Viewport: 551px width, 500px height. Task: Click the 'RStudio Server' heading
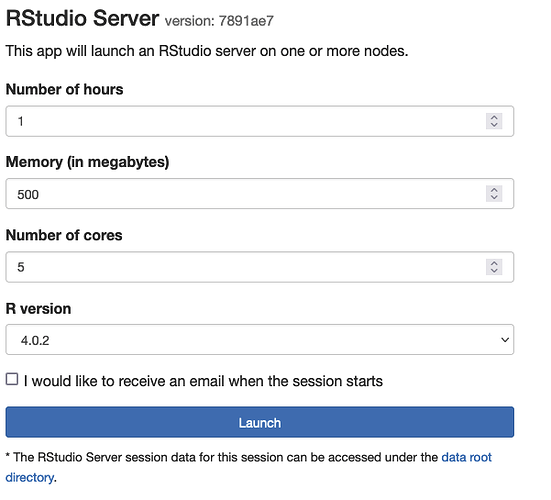(x=83, y=18)
